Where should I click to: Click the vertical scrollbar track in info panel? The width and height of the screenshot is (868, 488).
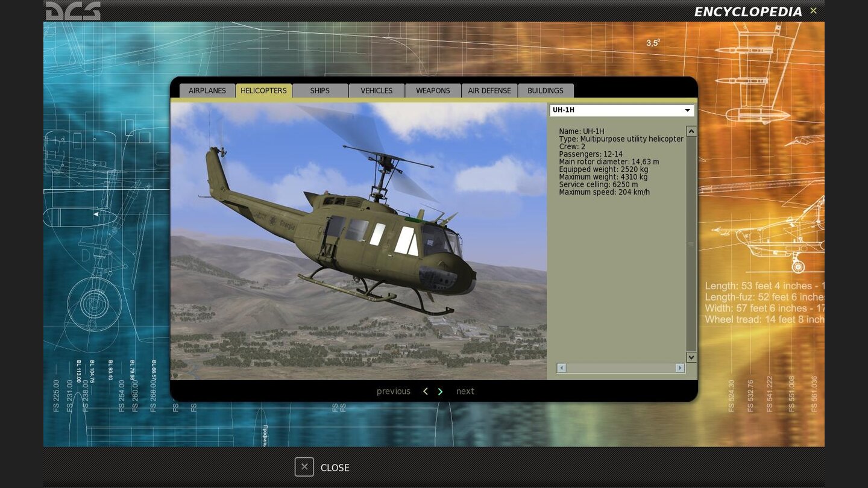click(x=691, y=244)
